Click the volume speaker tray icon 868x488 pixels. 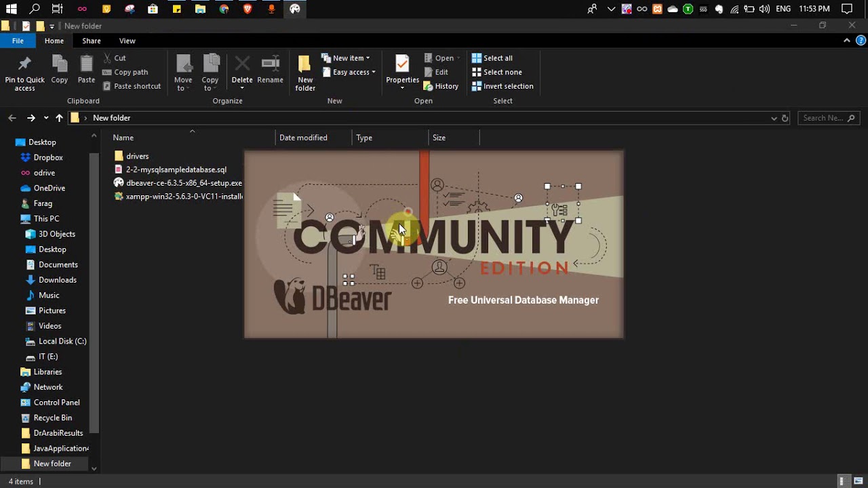(x=765, y=9)
